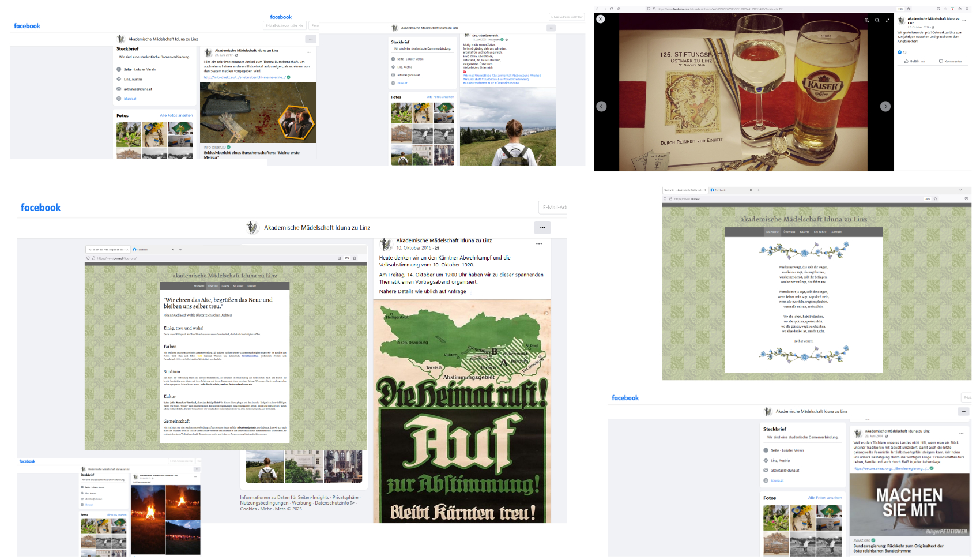The image size is (980, 560).
Task: Close the Kaiser beer photo viewer
Action: point(601,19)
